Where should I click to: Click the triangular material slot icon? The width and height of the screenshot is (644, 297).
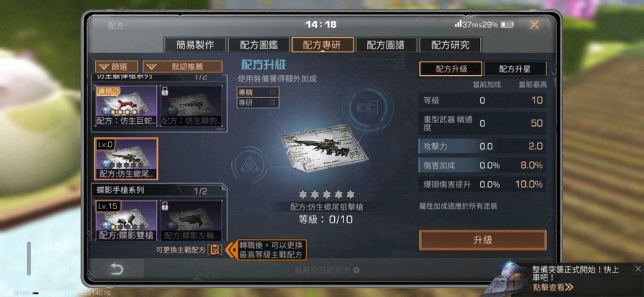pos(250,165)
